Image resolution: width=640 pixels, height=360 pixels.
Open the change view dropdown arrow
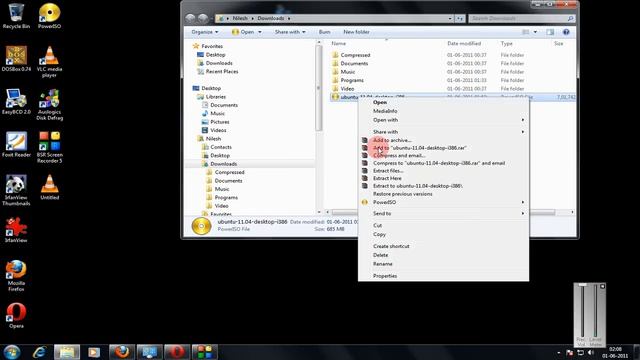pyautogui.click(x=535, y=32)
